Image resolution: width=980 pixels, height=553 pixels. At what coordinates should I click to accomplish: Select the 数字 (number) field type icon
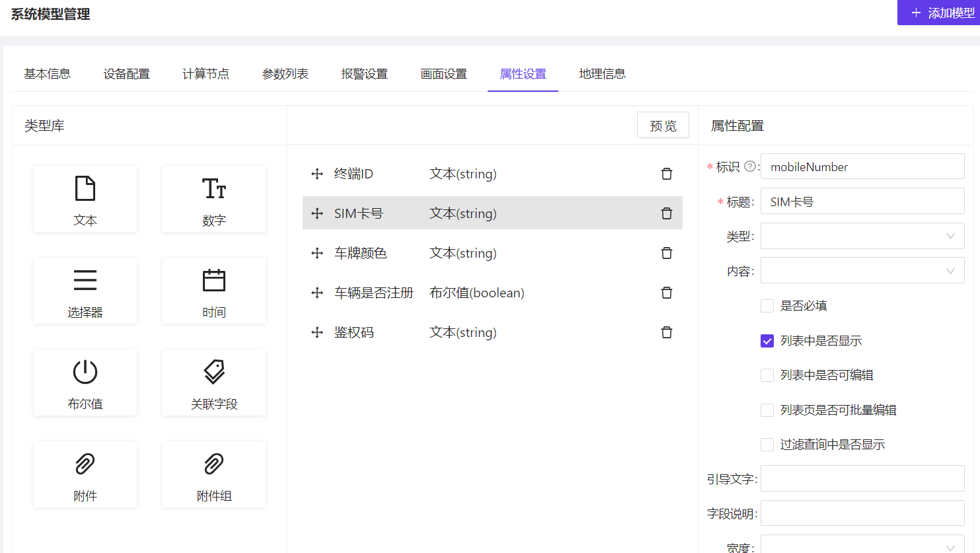213,198
